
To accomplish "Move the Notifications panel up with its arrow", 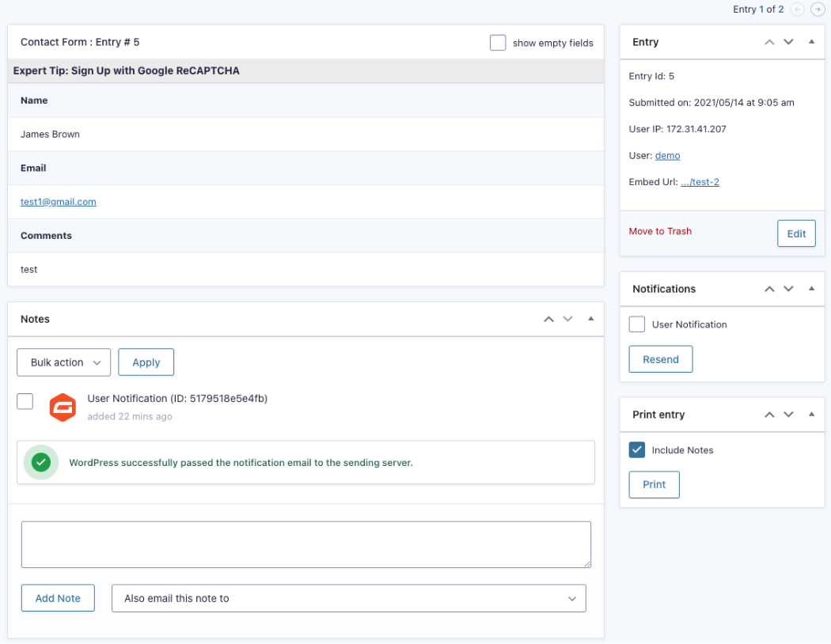I will [x=768, y=289].
